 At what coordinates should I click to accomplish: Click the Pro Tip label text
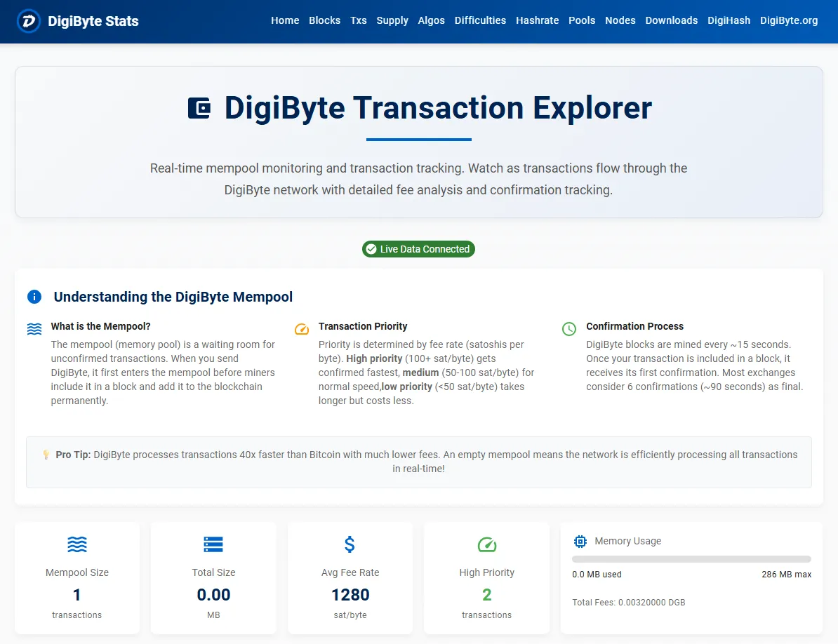(x=73, y=455)
